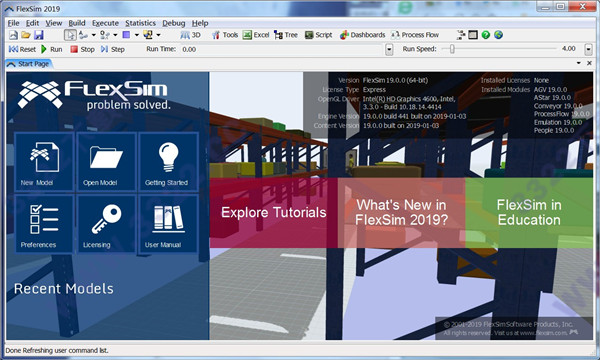Viewport: 600px width, 360px height.
Task: Open the Tree view
Action: tap(285, 35)
